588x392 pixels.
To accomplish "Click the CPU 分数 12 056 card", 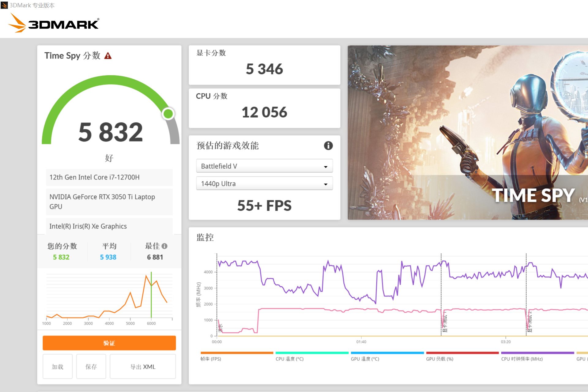I will tap(265, 108).
